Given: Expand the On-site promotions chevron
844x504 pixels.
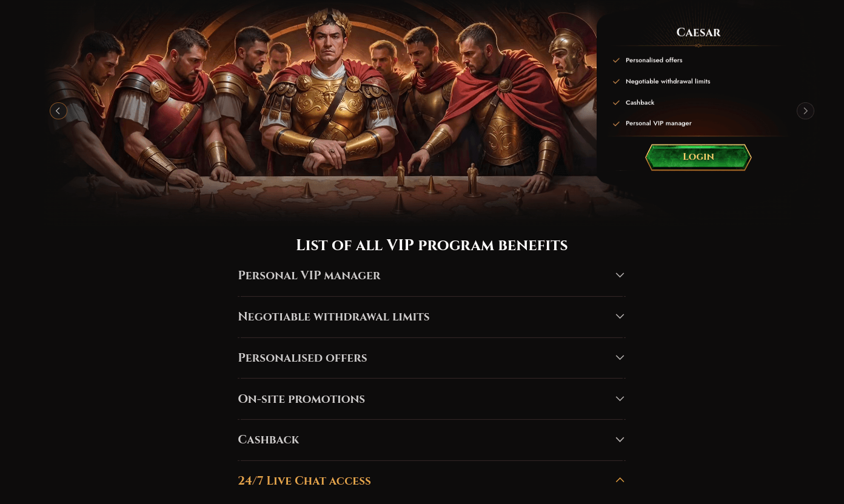Looking at the screenshot, I should pyautogui.click(x=620, y=399).
